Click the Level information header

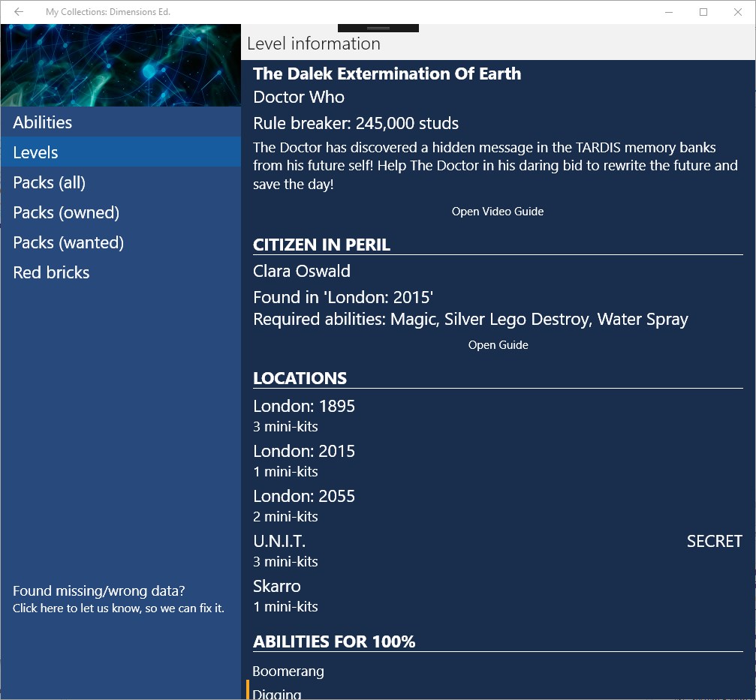point(314,44)
